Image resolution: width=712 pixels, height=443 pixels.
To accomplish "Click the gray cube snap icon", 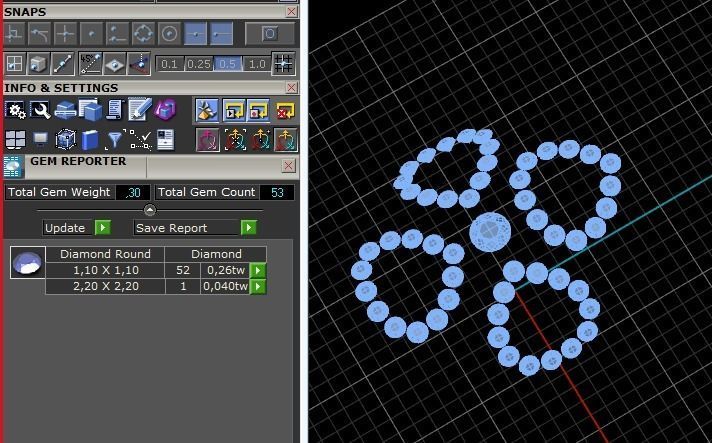I will pos(38,64).
